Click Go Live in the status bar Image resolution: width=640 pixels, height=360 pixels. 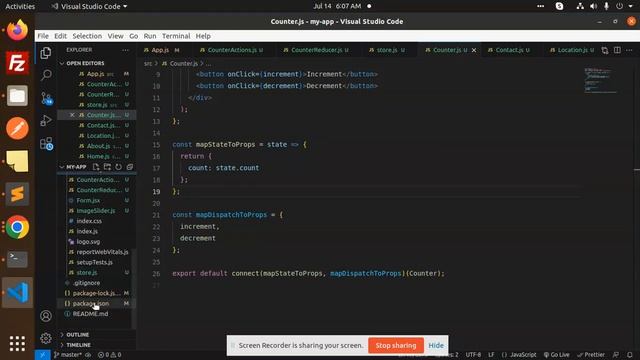coord(556,355)
